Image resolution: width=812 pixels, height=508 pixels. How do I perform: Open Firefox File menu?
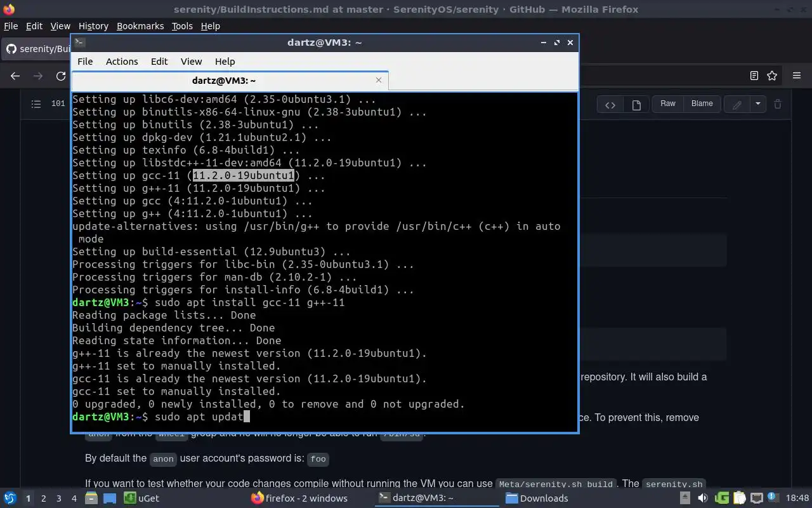pos(11,26)
